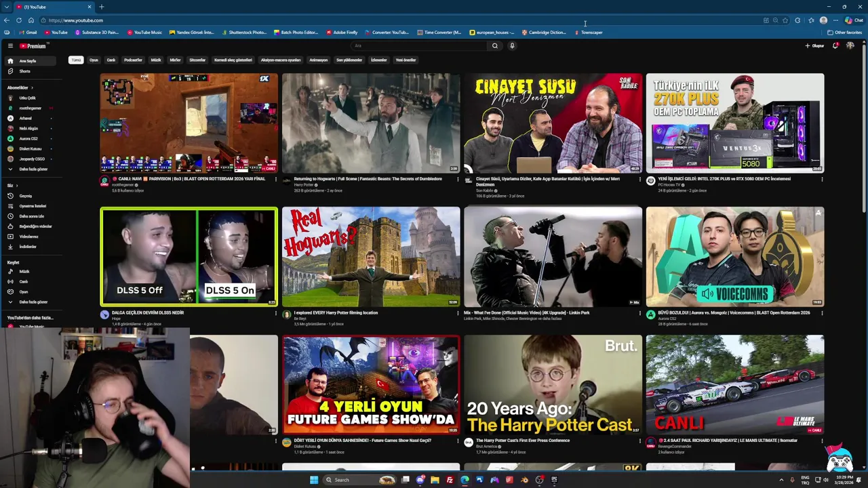
Task: Open Geçmiş history page
Action: tap(26, 196)
